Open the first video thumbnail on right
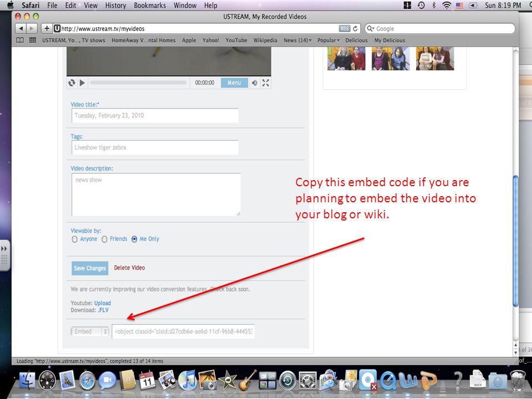 coord(346,59)
